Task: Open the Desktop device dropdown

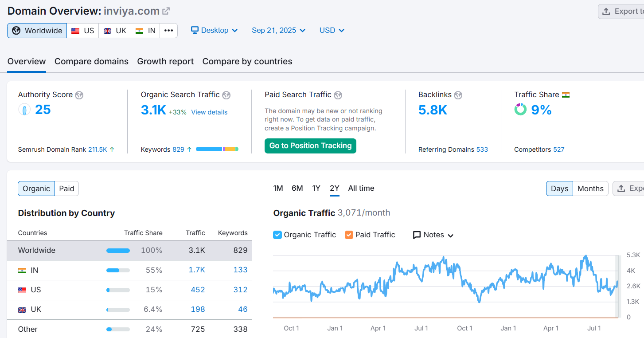Action: point(215,30)
